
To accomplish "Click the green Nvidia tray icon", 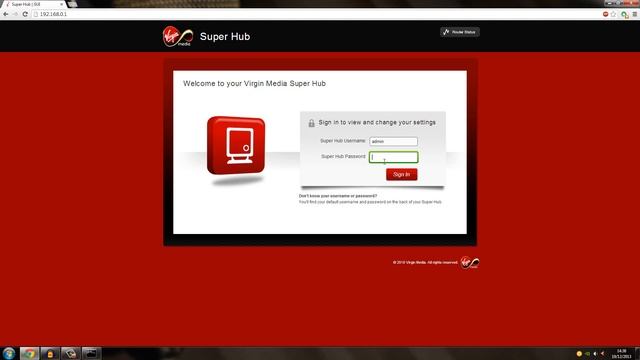I will pyautogui.click(x=587, y=353).
